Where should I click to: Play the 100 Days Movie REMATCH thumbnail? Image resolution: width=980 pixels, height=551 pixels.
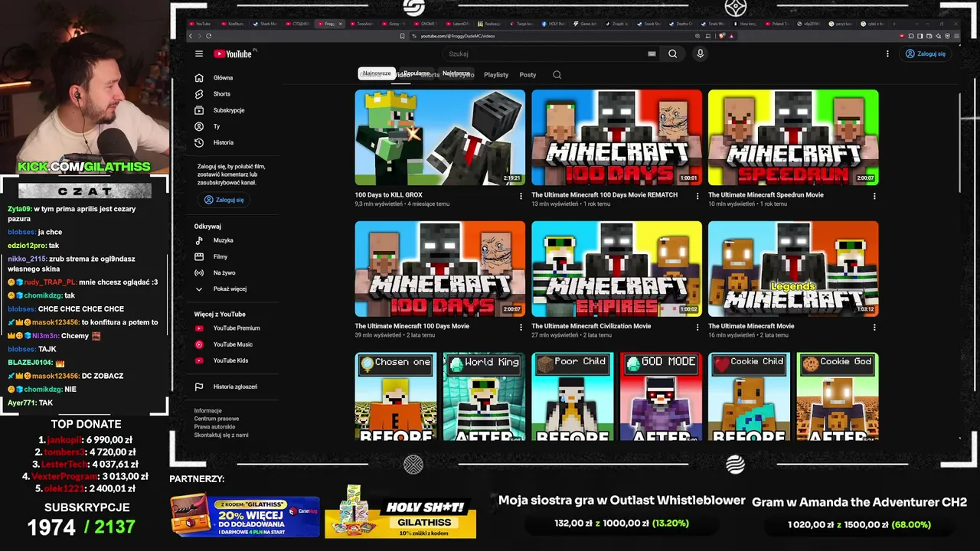coord(616,138)
